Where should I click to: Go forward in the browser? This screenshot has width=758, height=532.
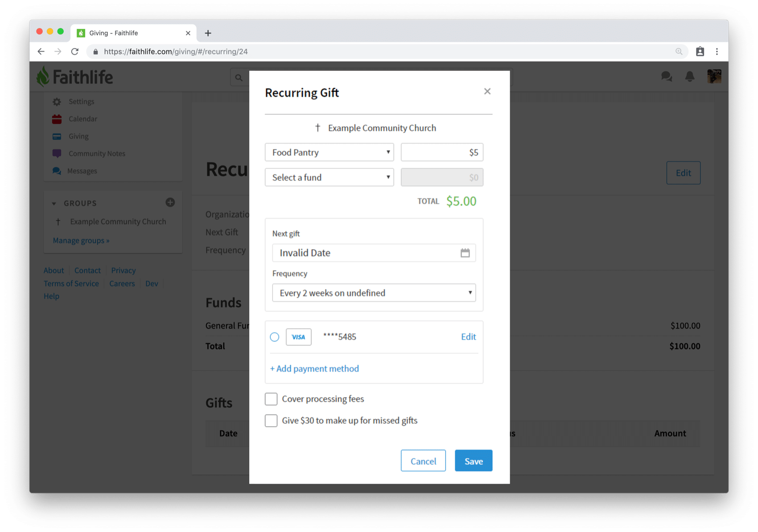pos(58,52)
